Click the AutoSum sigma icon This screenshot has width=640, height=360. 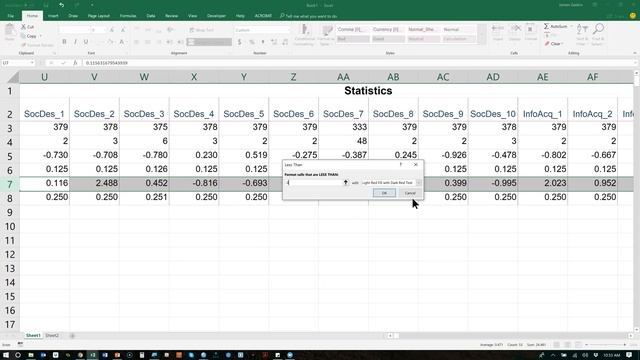[x=547, y=26]
